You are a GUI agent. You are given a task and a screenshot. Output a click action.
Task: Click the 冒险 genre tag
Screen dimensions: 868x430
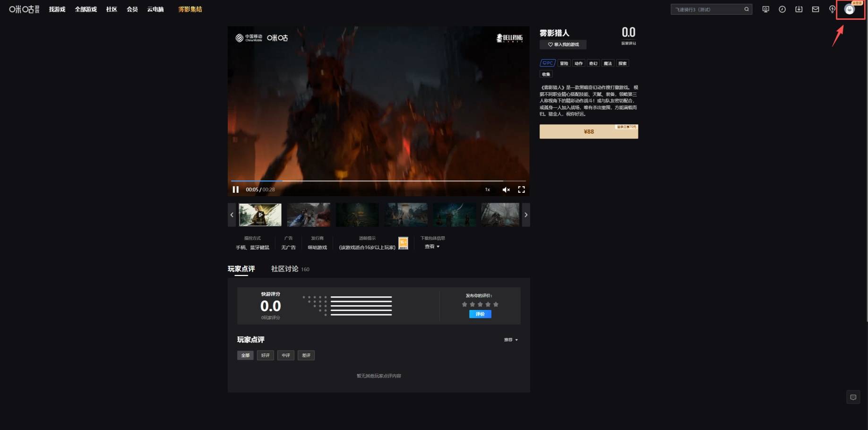pos(564,63)
